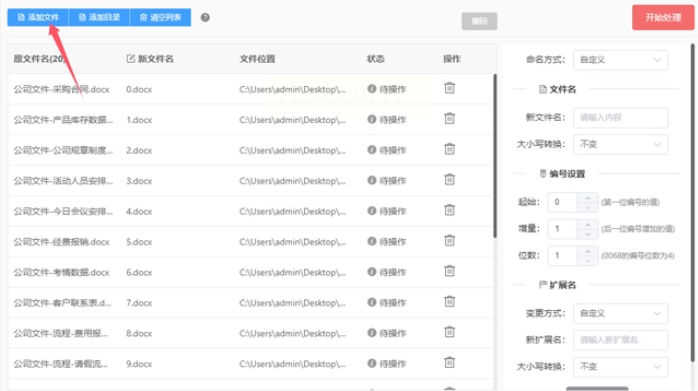Click the edit icon beside 新文件名 header
698x391 pixels.
130,58
